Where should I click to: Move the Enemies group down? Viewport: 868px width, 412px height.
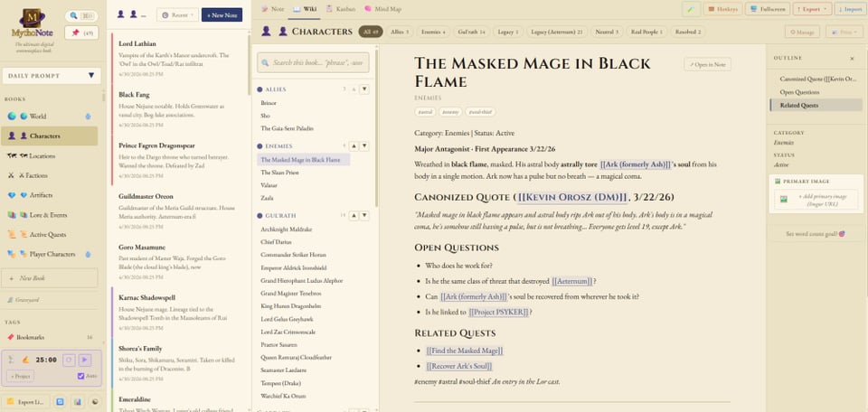point(363,146)
